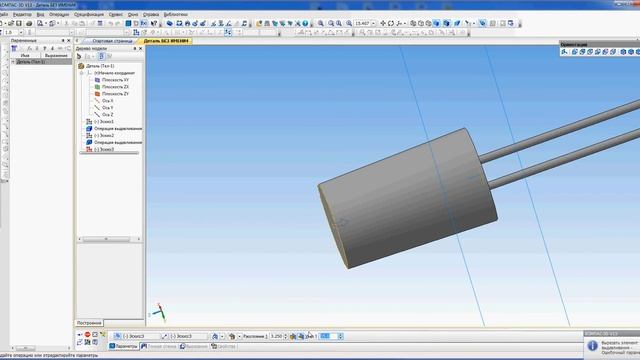Select Ось Z in model tree

point(108,115)
